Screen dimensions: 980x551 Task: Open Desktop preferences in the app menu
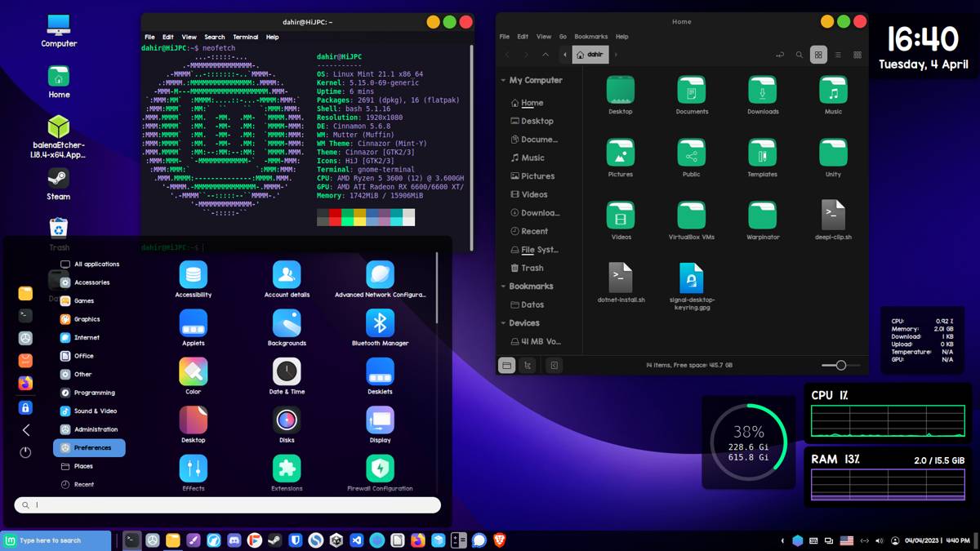coord(194,424)
